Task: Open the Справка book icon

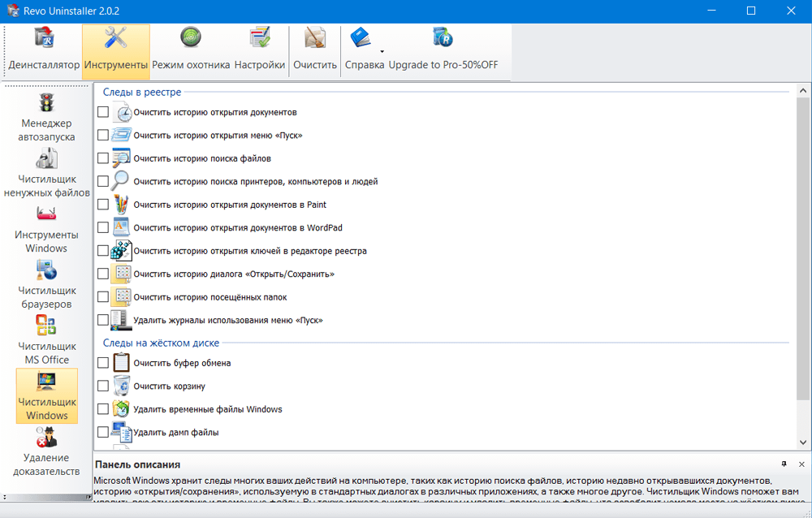Action: (x=361, y=38)
